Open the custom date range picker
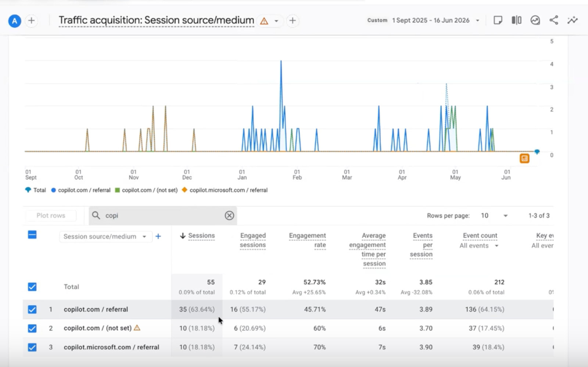Screen dimensions: 588x367 pyautogui.click(x=423, y=20)
